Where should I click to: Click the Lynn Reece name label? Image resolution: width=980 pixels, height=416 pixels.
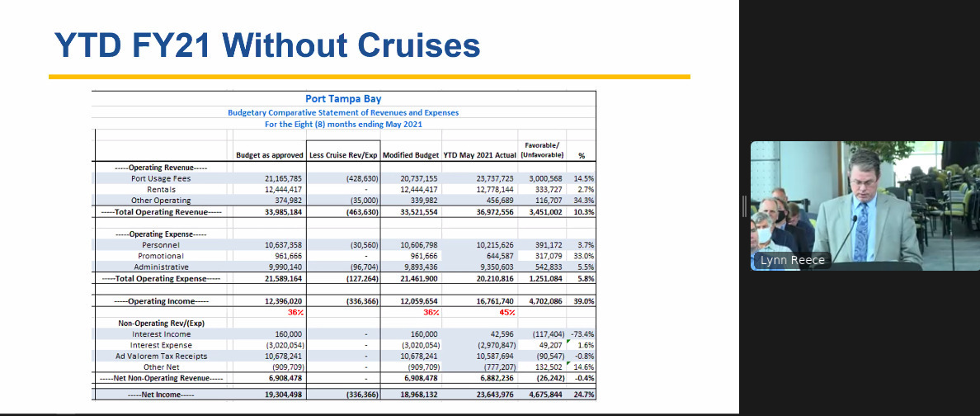pyautogui.click(x=792, y=260)
